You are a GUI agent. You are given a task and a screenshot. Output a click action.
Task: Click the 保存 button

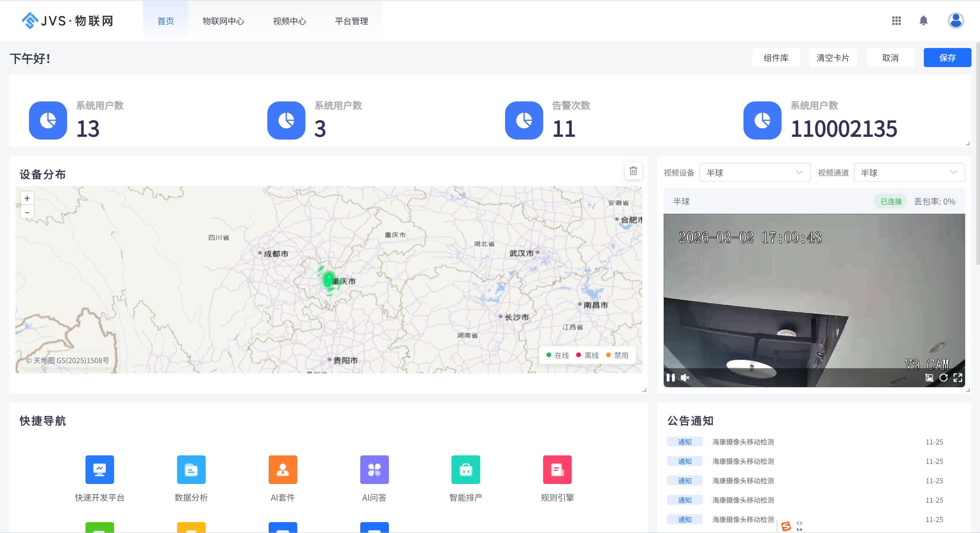click(x=947, y=58)
